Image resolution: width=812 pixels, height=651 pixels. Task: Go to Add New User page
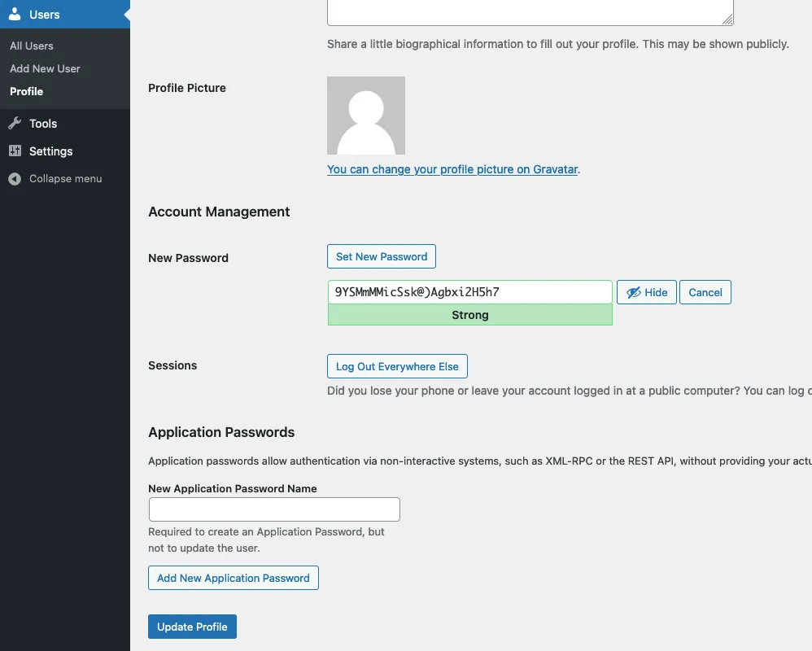pos(45,68)
